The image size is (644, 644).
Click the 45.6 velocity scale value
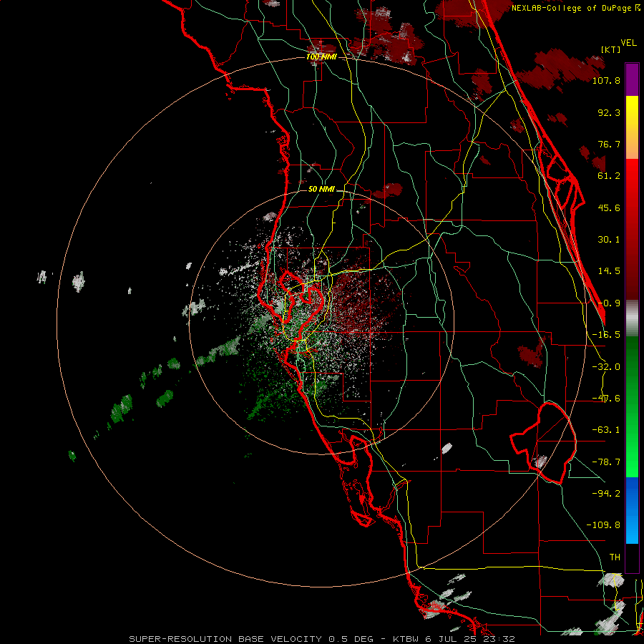click(x=609, y=208)
